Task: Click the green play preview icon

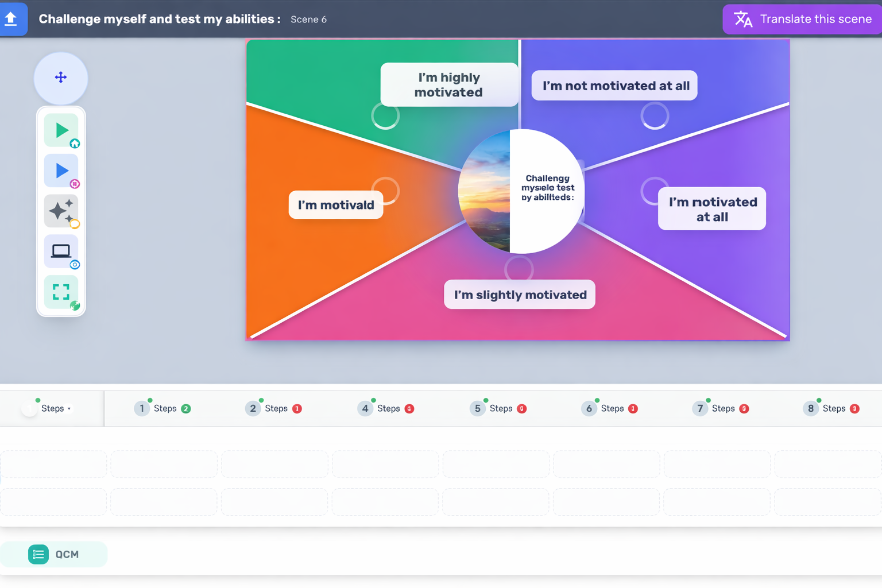Action: pos(61,129)
